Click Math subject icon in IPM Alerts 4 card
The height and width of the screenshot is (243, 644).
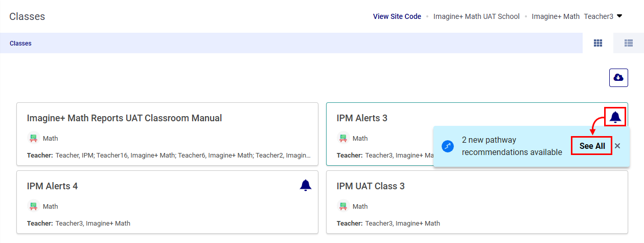(33, 206)
